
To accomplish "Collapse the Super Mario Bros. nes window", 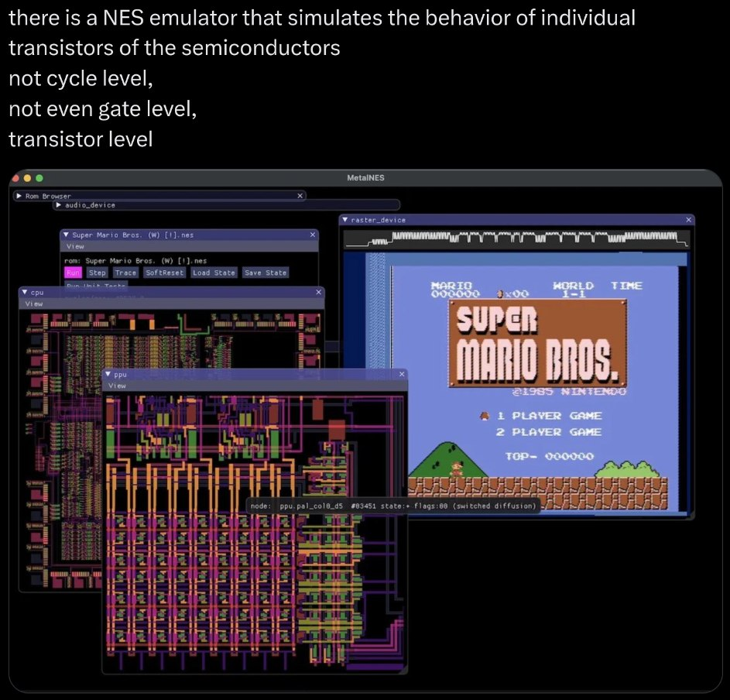I will (67, 235).
